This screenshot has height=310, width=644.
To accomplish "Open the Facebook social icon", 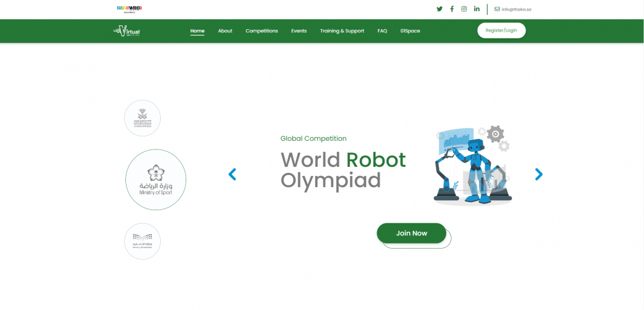I will [x=452, y=9].
